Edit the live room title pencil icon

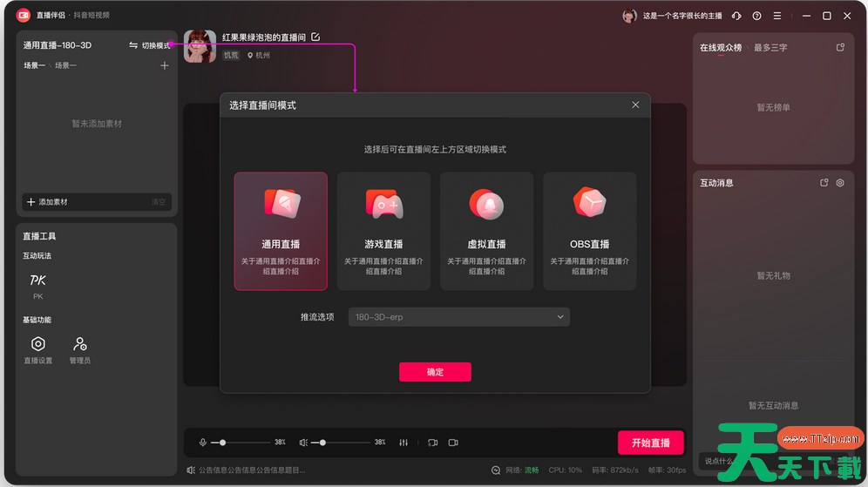(x=315, y=37)
